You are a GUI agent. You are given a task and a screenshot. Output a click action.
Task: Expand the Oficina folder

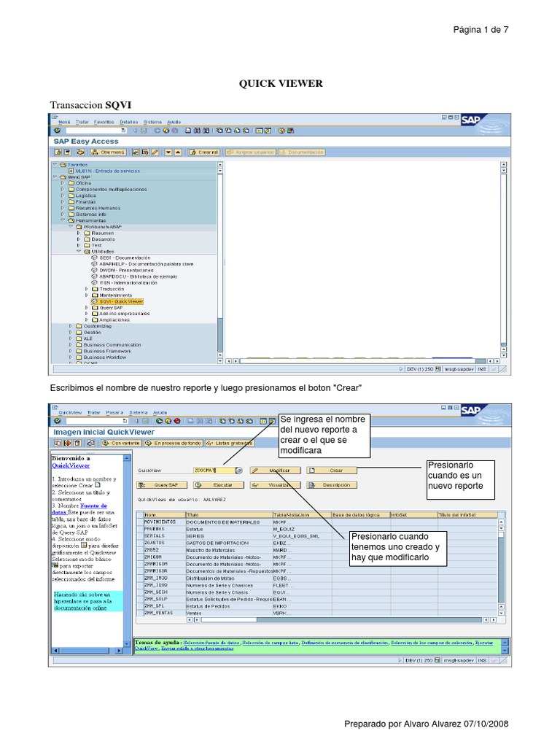point(63,183)
